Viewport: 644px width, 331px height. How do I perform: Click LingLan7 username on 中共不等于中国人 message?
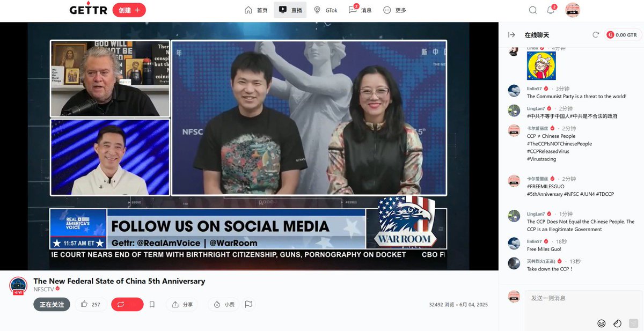click(x=536, y=108)
